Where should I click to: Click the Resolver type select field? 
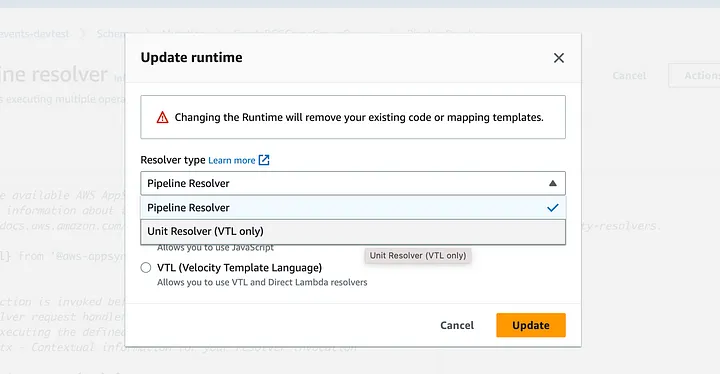(353, 183)
